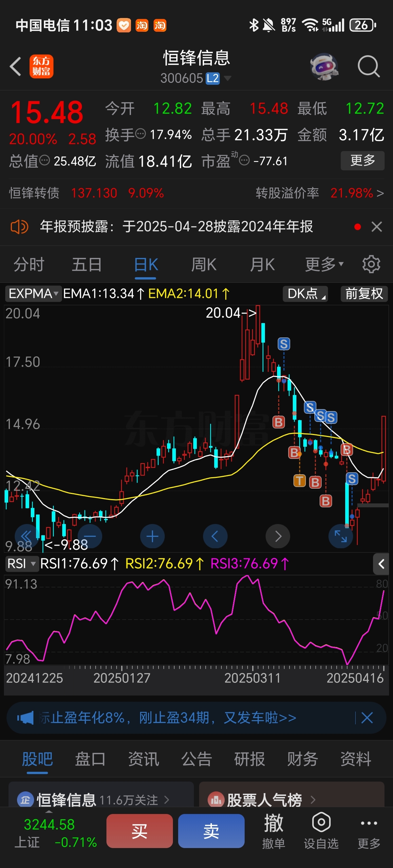393x868 pixels.
Task: Tap 市盈 info smiley icon
Action: (x=244, y=160)
